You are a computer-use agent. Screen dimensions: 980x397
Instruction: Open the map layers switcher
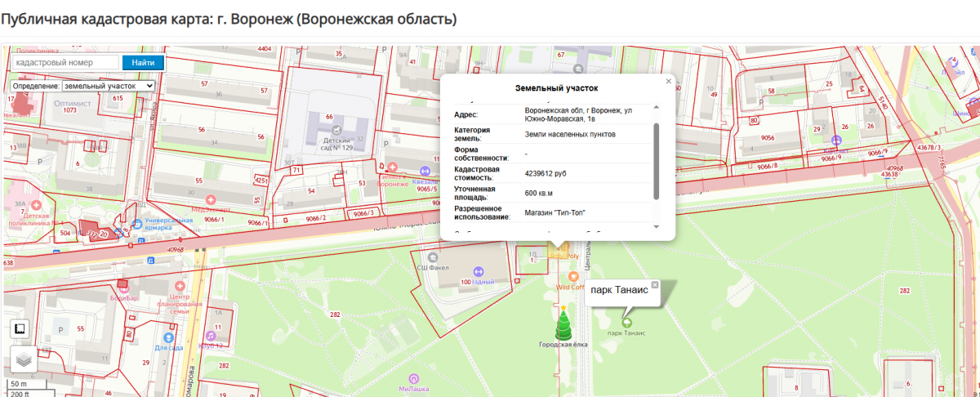(x=22, y=358)
